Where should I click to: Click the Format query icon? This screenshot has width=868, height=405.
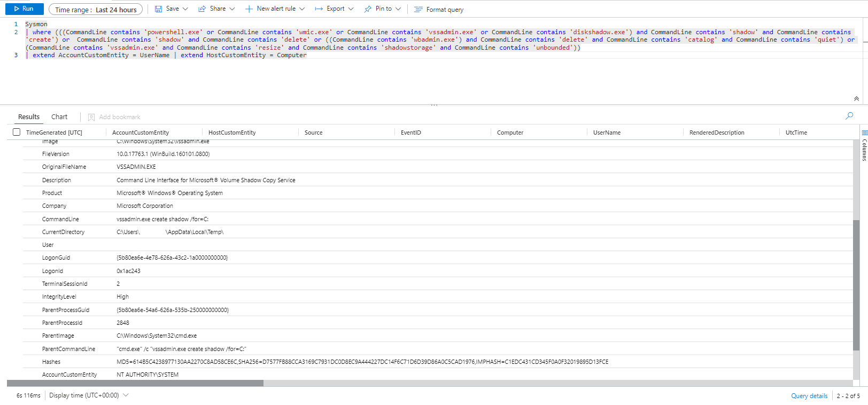[x=418, y=10]
